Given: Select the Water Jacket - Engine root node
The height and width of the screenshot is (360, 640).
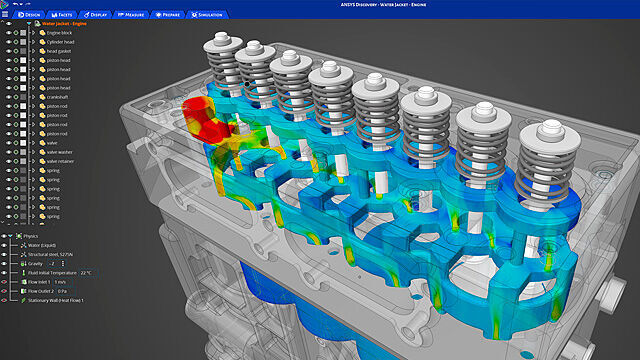Looking at the screenshot, I should (64, 24).
